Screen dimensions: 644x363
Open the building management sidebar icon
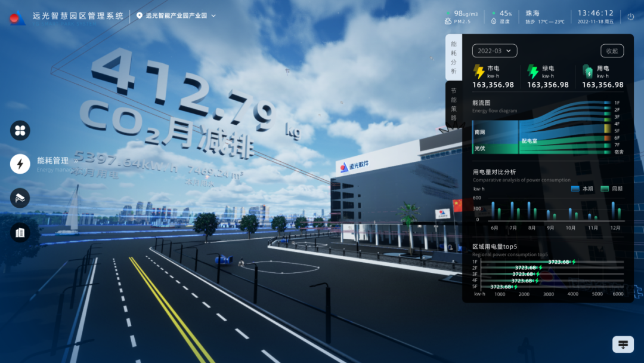[20, 232]
